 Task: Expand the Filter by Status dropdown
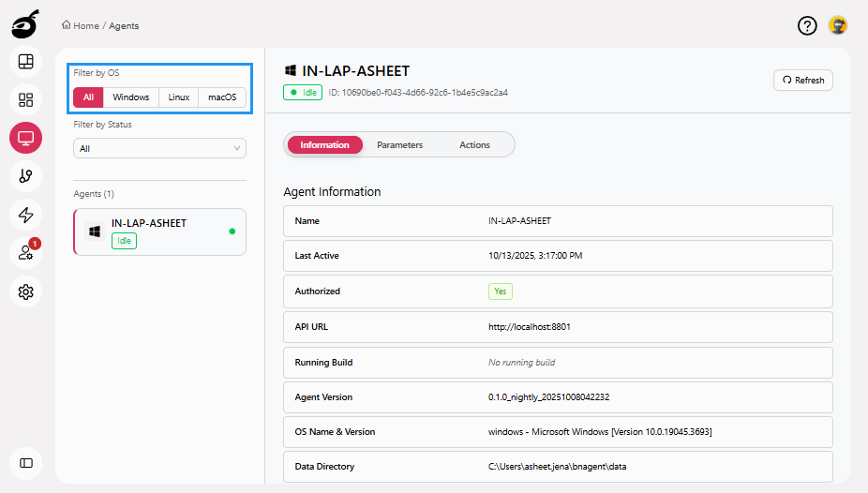(159, 148)
